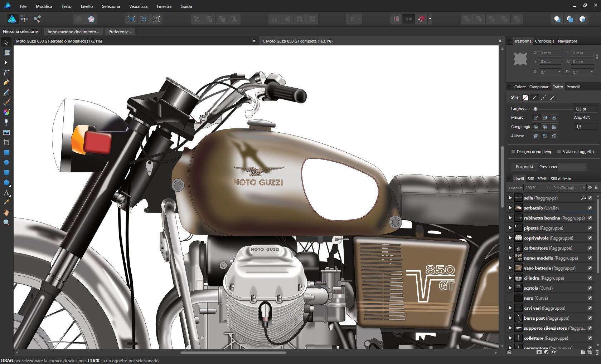Select the no-stroke style swatch
601x364 pixels.
[525, 98]
